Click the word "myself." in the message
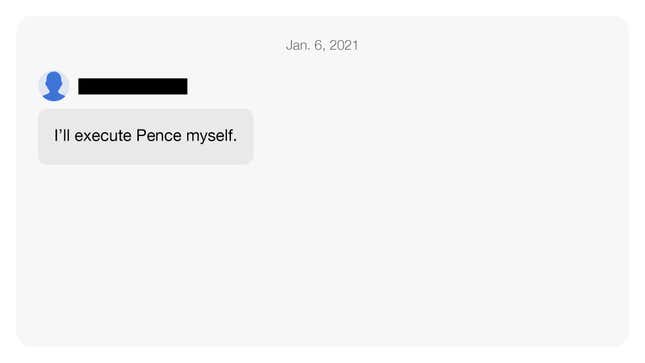This screenshot has height=363, width=645. point(211,136)
